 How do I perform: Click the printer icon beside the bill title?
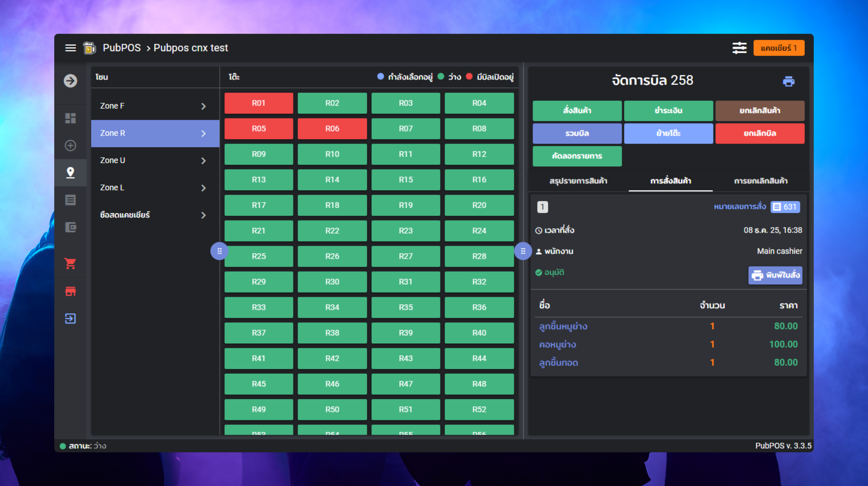(788, 81)
